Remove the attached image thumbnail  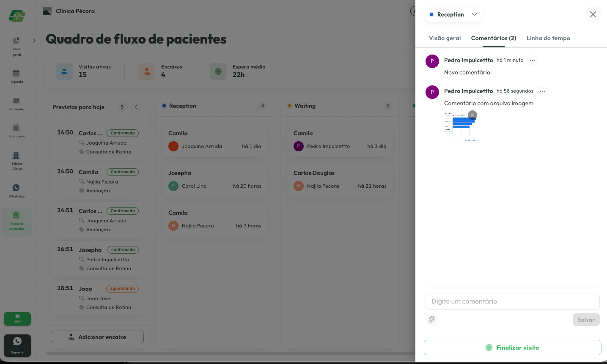pos(473,115)
